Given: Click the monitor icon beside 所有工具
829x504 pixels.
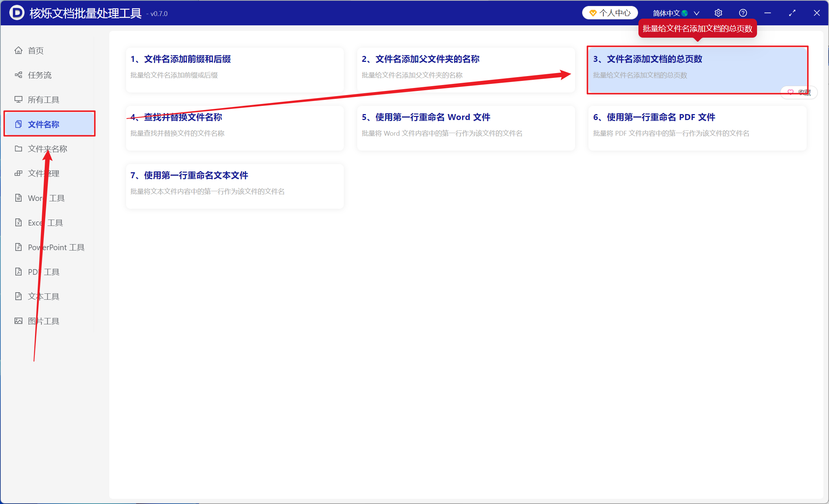Looking at the screenshot, I should pos(18,100).
